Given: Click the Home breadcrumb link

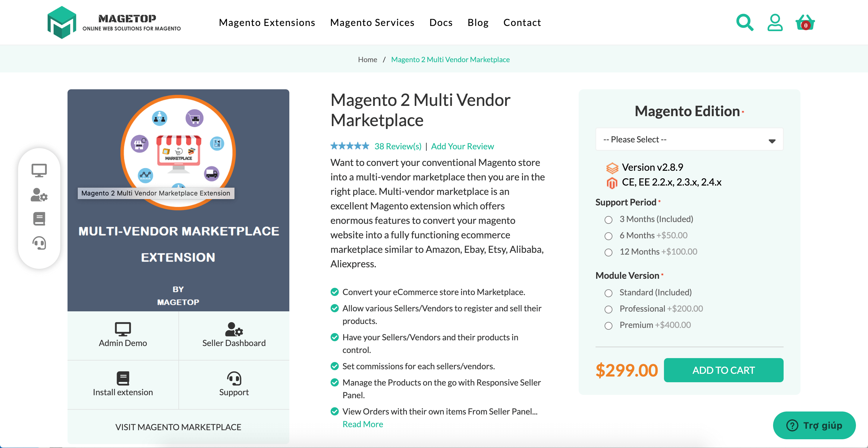Looking at the screenshot, I should tap(367, 59).
